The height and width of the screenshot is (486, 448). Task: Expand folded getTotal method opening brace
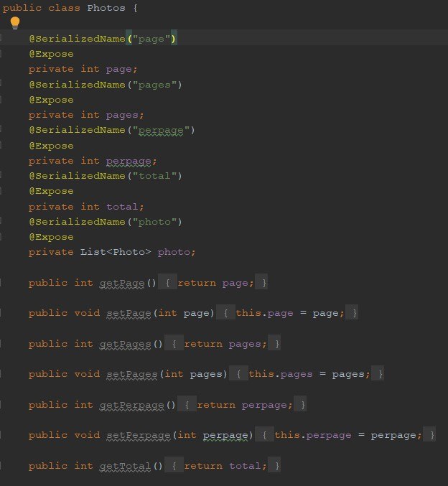[x=174, y=465]
